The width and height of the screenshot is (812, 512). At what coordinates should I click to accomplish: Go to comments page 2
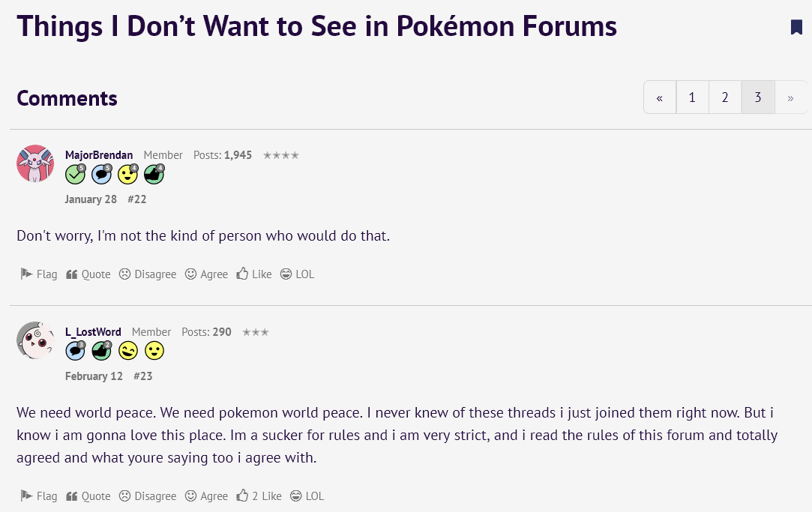725,97
